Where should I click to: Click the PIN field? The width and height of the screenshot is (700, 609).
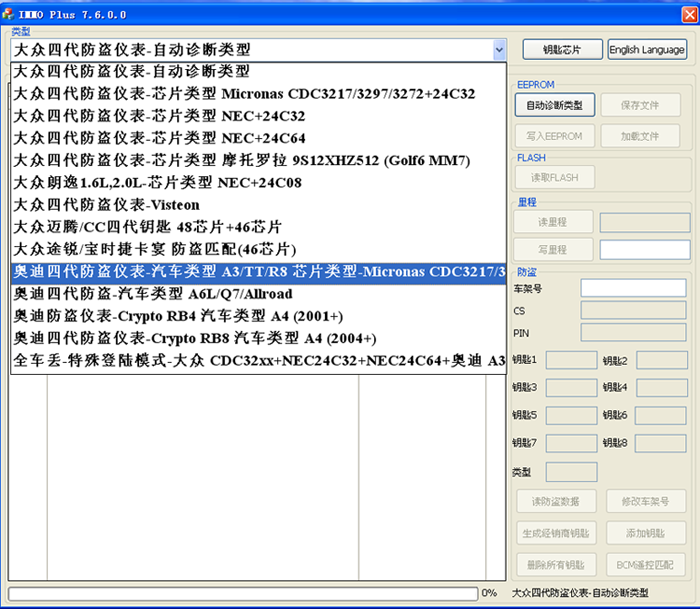click(x=633, y=333)
